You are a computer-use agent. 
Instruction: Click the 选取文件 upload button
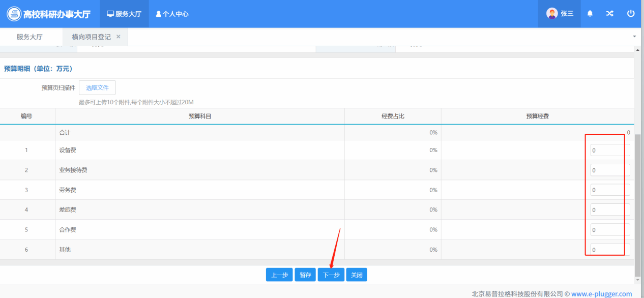point(97,87)
